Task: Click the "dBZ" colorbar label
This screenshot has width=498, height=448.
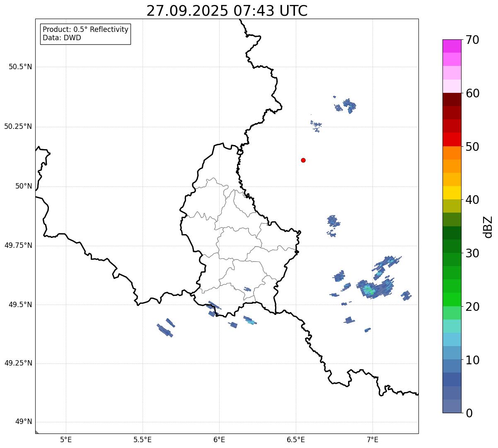Action: coord(488,227)
